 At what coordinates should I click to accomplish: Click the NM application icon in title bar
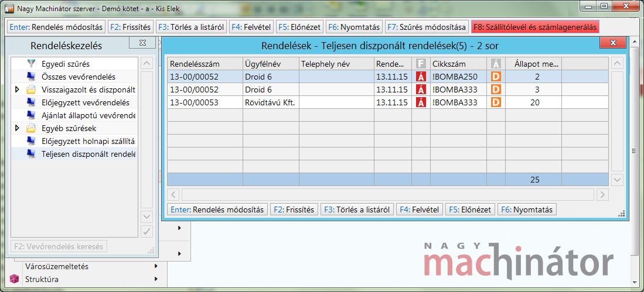click(9, 8)
